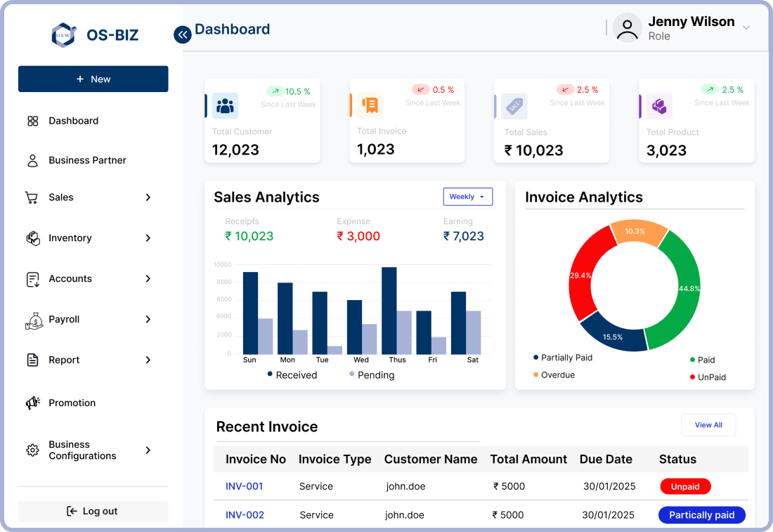Go to Business Partner in sidebar

pos(87,160)
